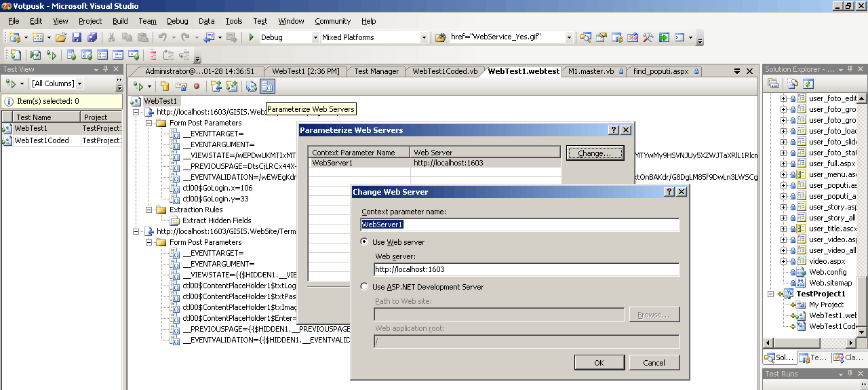Image resolution: width=868 pixels, height=390 pixels.
Task: Open the Community menu
Action: [x=333, y=21]
